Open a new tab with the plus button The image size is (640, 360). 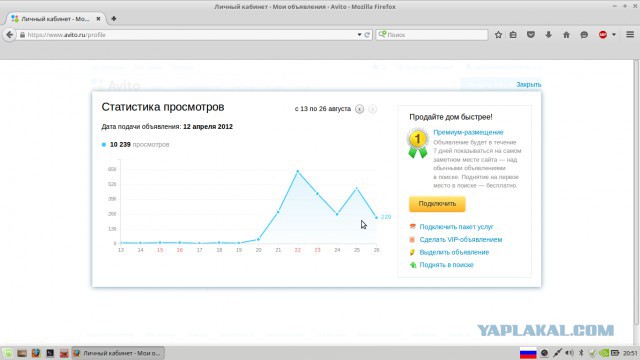(113, 18)
